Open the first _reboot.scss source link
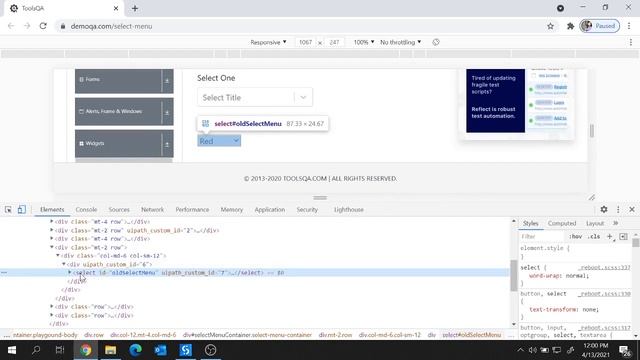 click(604, 268)
